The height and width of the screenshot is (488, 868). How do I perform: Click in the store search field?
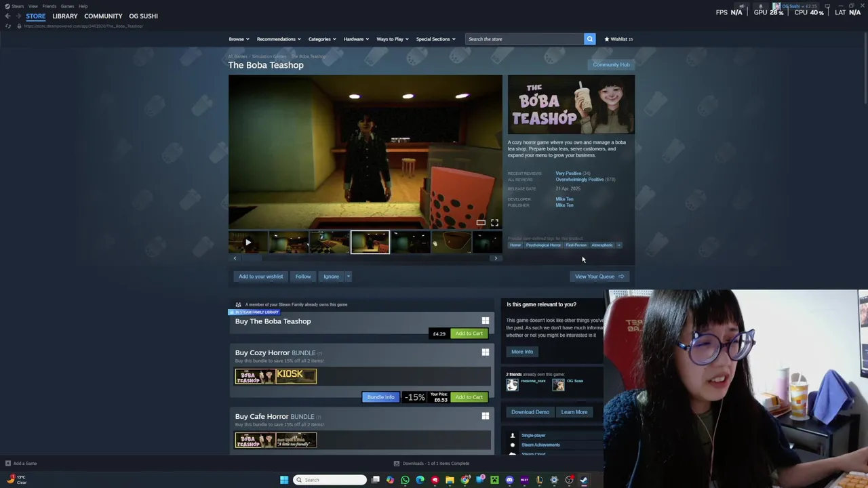click(x=524, y=39)
